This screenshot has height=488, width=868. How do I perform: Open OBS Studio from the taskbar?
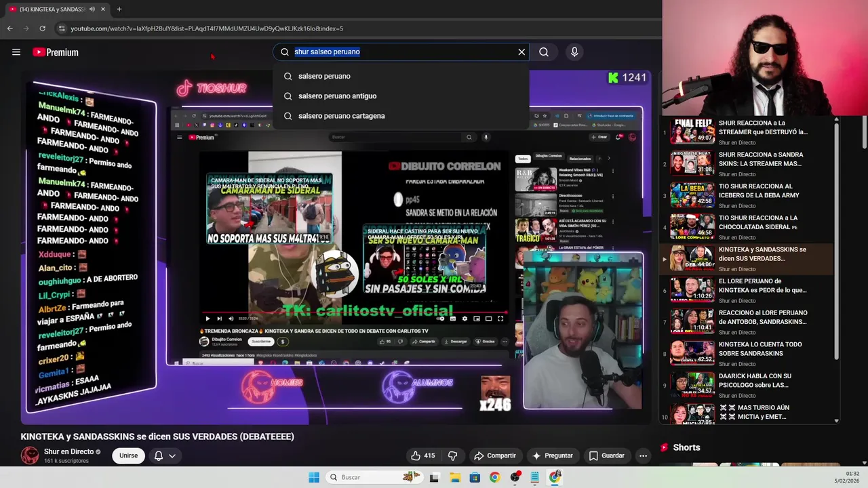click(515, 477)
